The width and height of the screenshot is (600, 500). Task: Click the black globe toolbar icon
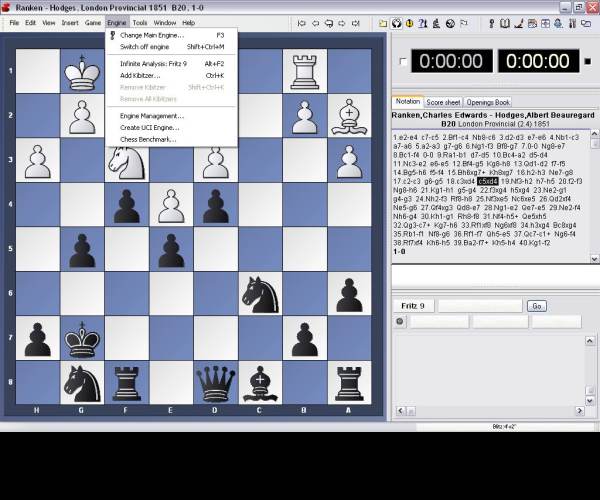pyautogui.click(x=450, y=24)
